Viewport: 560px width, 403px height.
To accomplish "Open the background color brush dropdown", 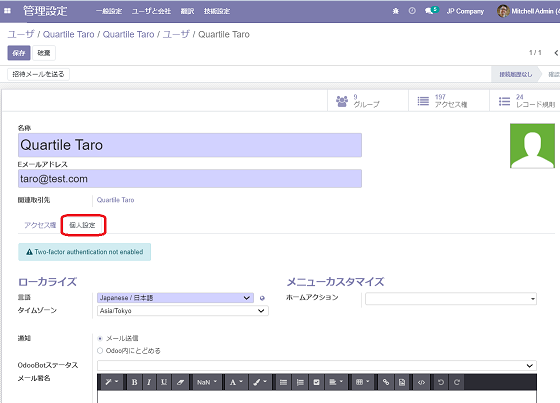I will pos(260,382).
